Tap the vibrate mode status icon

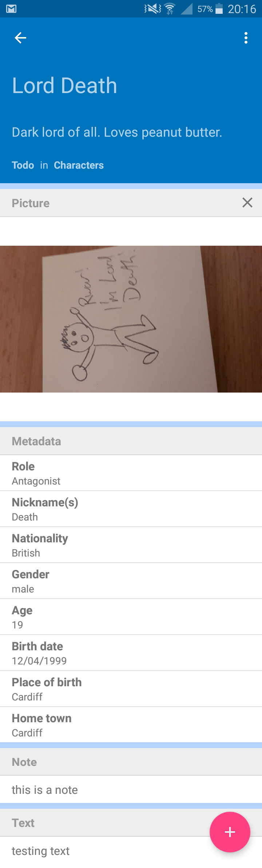(152, 9)
